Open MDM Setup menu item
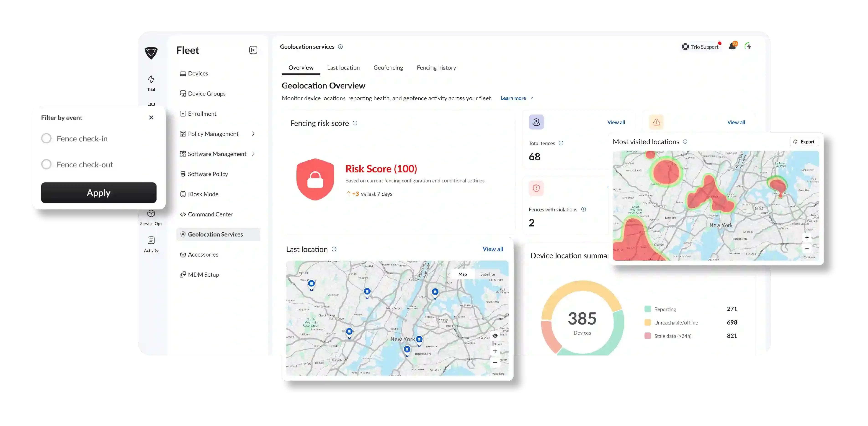 click(218, 275)
